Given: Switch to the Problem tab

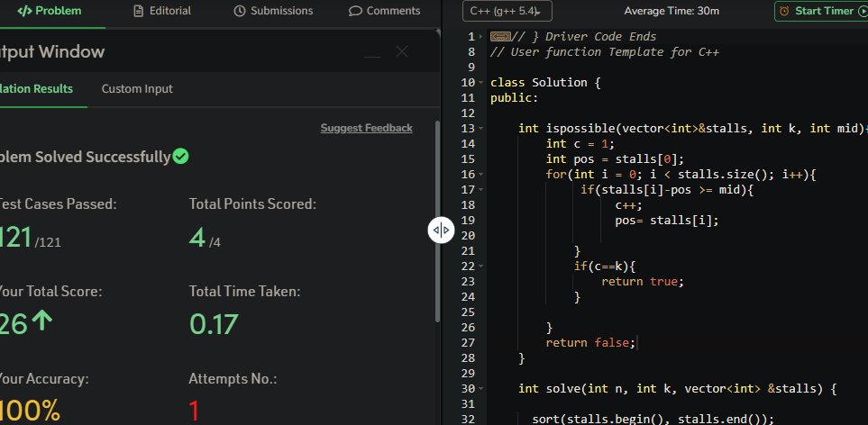Looking at the screenshot, I should coord(50,11).
